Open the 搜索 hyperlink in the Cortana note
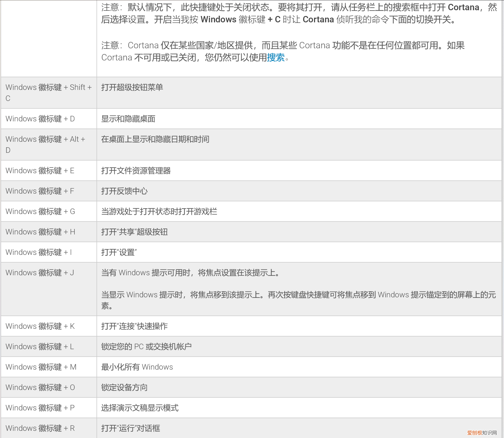 [x=276, y=58]
